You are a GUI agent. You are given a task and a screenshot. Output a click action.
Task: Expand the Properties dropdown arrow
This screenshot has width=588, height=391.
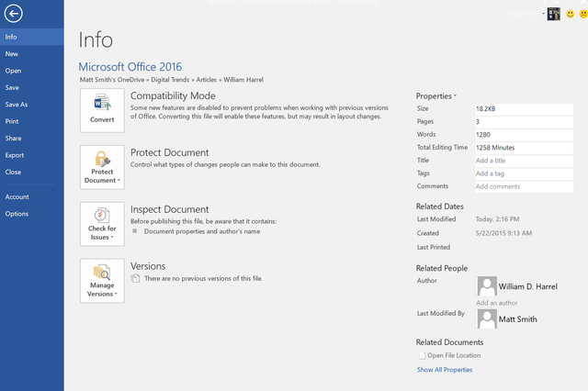(x=456, y=95)
